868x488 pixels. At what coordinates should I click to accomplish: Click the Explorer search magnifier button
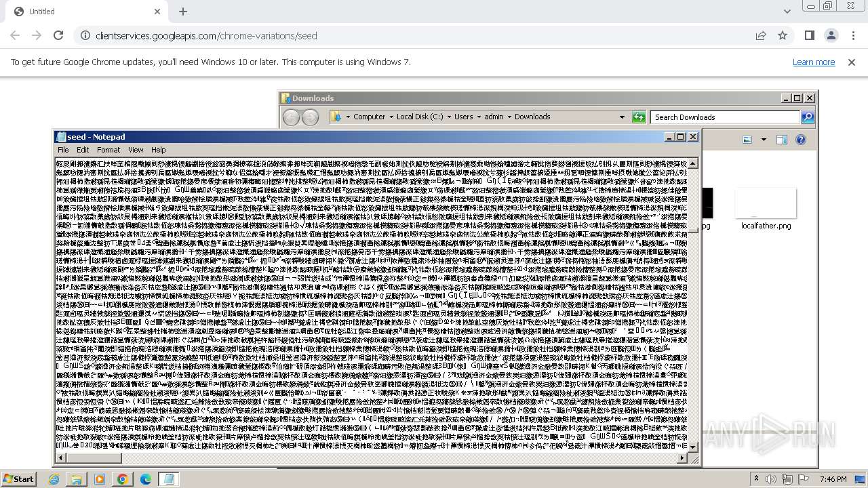[x=807, y=117]
